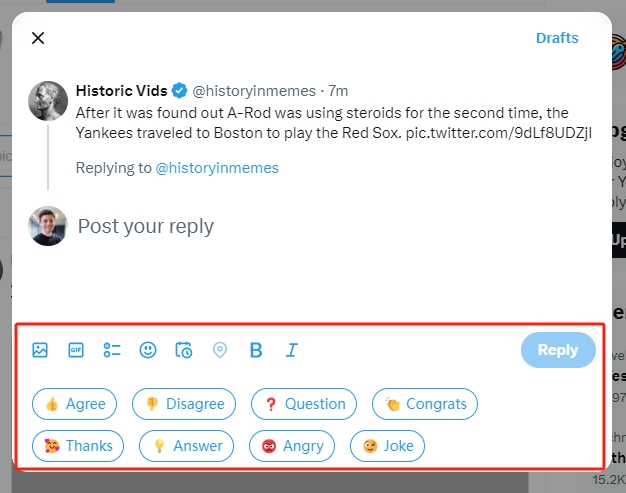The image size is (626, 493).
Task: Open the @historyinmemes mention link
Action: tap(217, 168)
